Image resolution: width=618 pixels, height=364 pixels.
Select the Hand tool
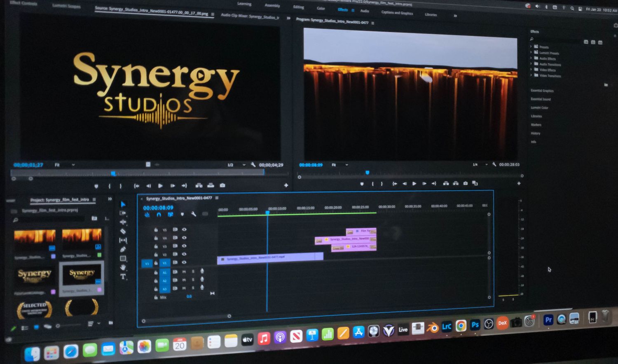click(123, 268)
